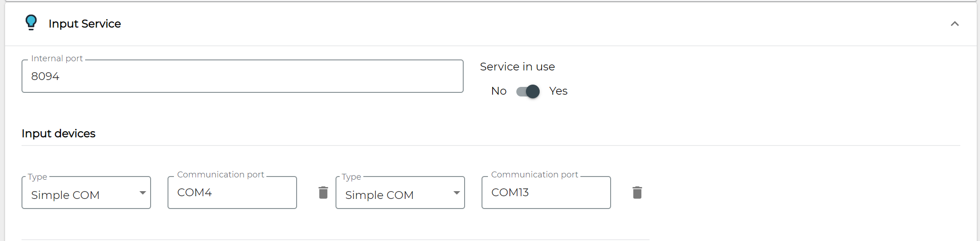Click the Communication port label above COM4
The width and height of the screenshot is (980, 241).
click(221, 175)
